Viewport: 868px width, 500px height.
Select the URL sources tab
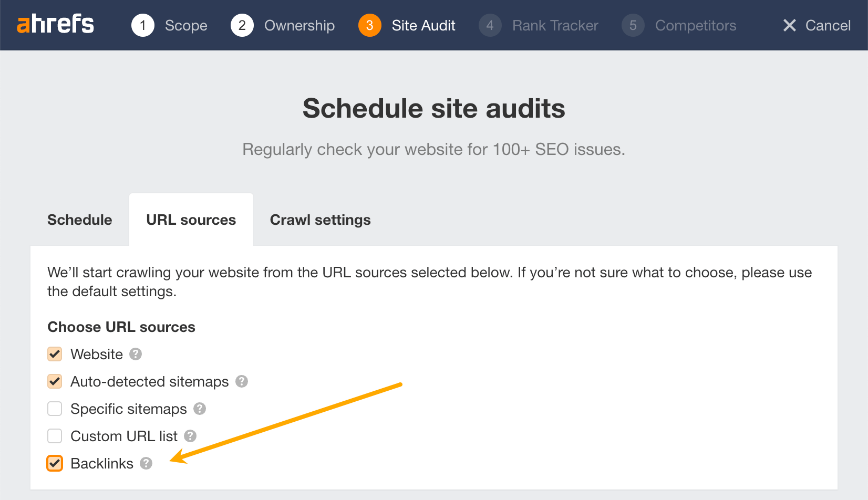point(191,220)
